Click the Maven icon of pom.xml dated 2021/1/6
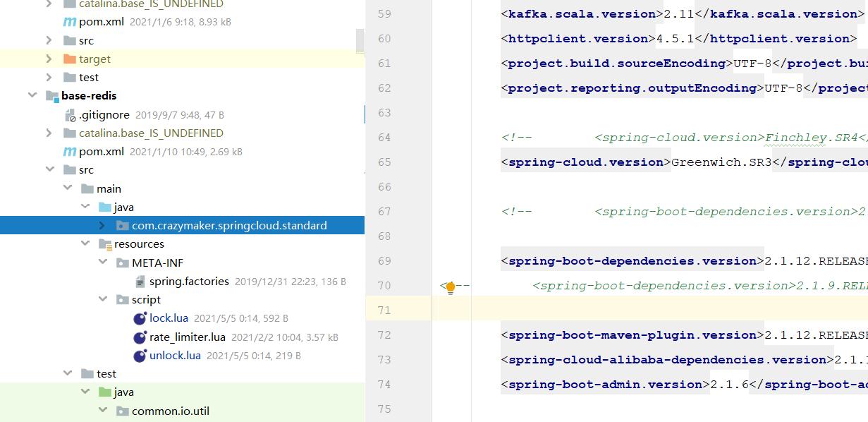The width and height of the screenshot is (868, 422). 69,22
